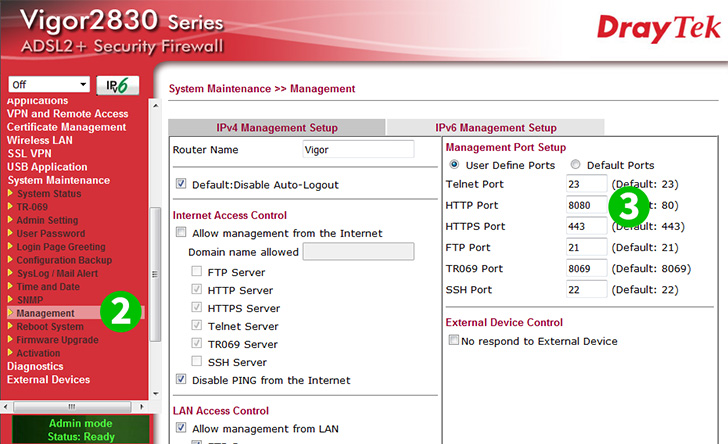
Task: Click the HTTP Port field
Action: click(586, 205)
